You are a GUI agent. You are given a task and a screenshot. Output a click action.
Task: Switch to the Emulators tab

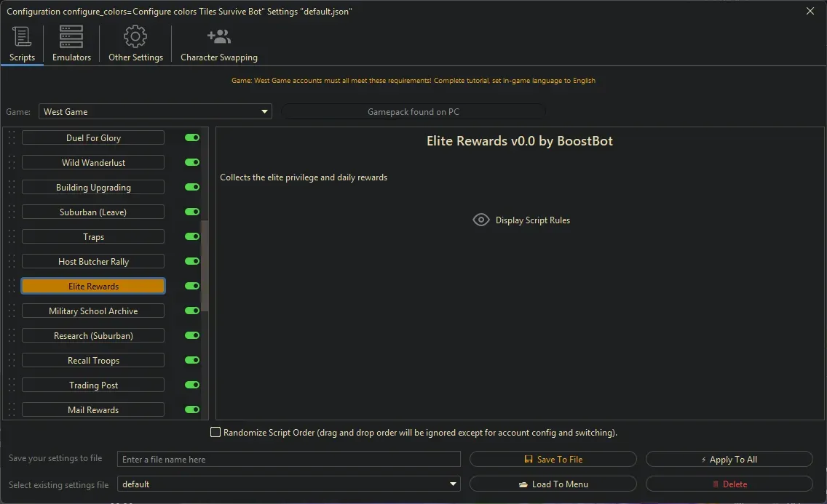pyautogui.click(x=71, y=44)
